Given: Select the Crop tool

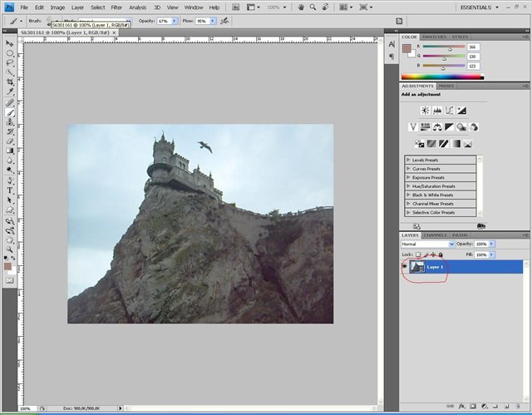Looking at the screenshot, I should [x=9, y=82].
